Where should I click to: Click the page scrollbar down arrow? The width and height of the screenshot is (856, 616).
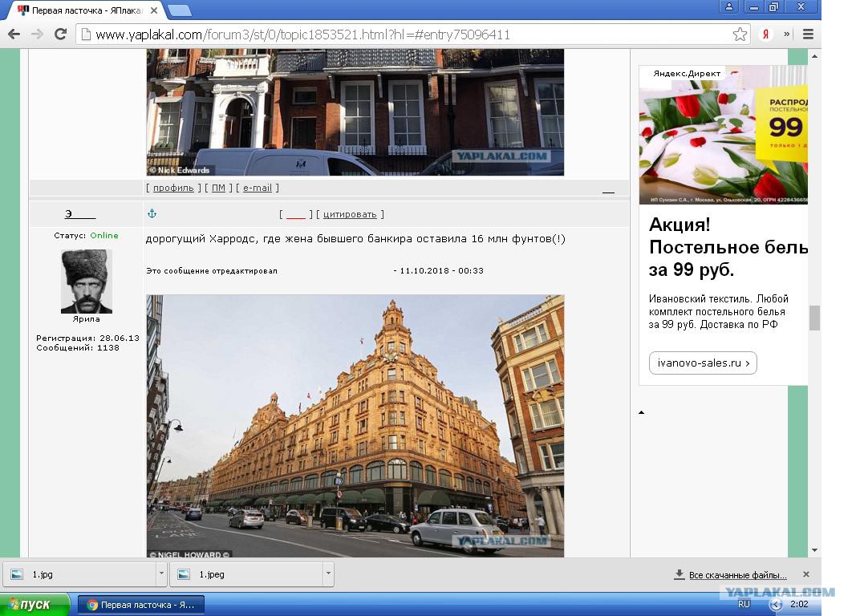coord(814,550)
